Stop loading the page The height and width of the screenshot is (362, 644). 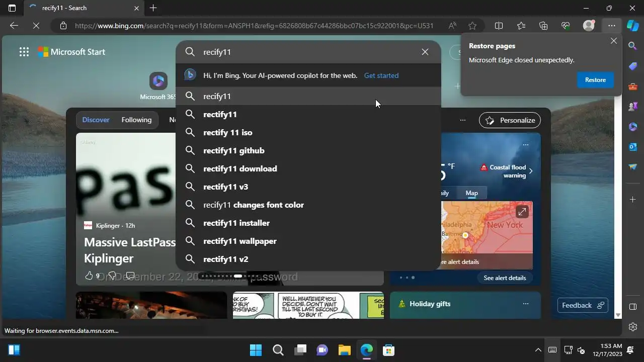[x=36, y=26]
